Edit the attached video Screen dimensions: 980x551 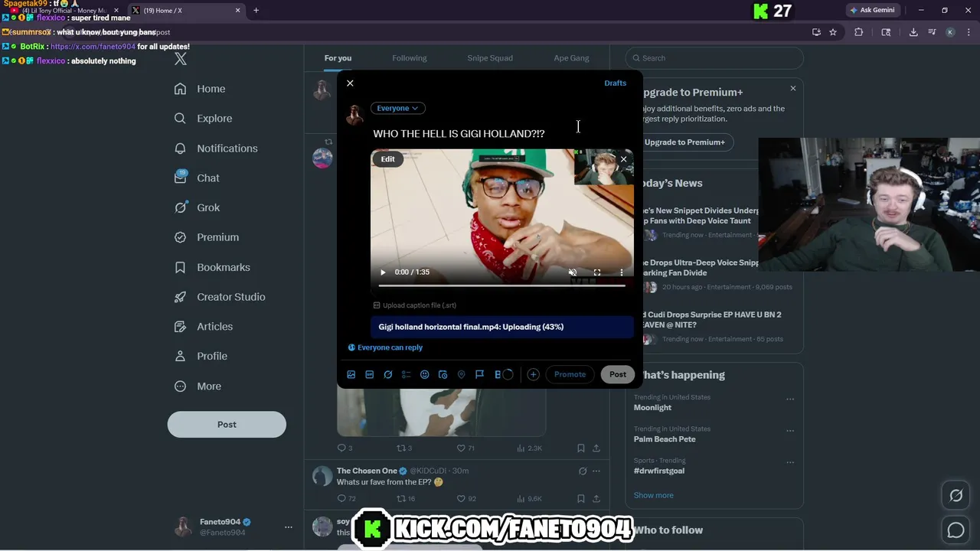click(x=388, y=159)
